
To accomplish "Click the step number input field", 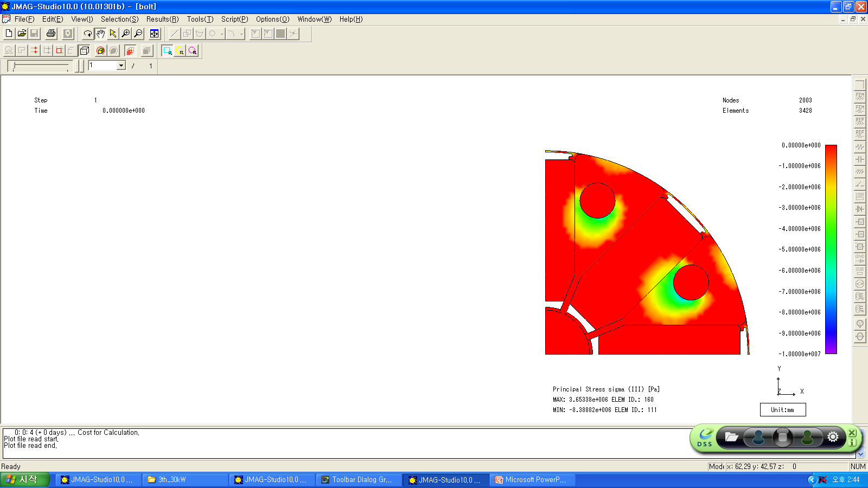I will 103,66.
